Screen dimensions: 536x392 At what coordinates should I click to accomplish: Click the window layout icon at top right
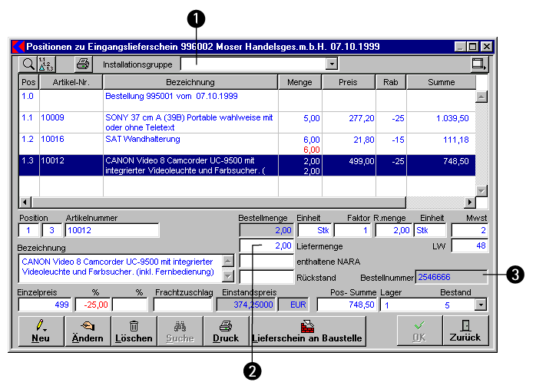[x=479, y=64]
